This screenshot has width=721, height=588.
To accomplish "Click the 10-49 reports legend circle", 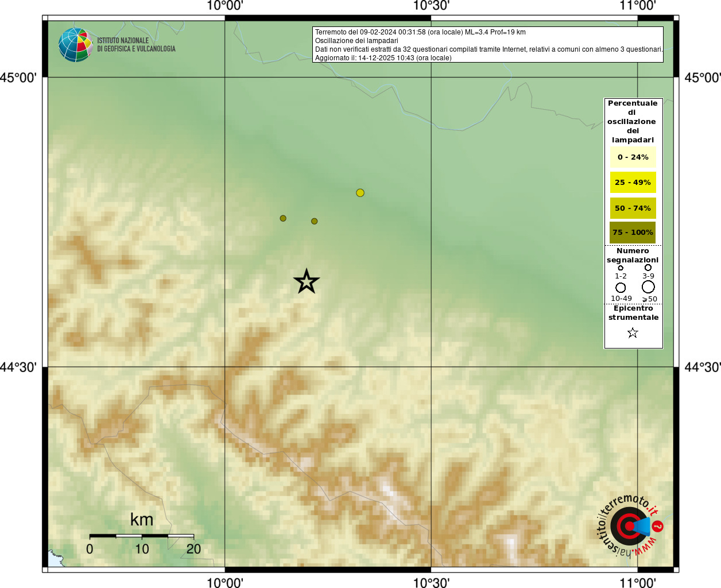I will click(621, 287).
